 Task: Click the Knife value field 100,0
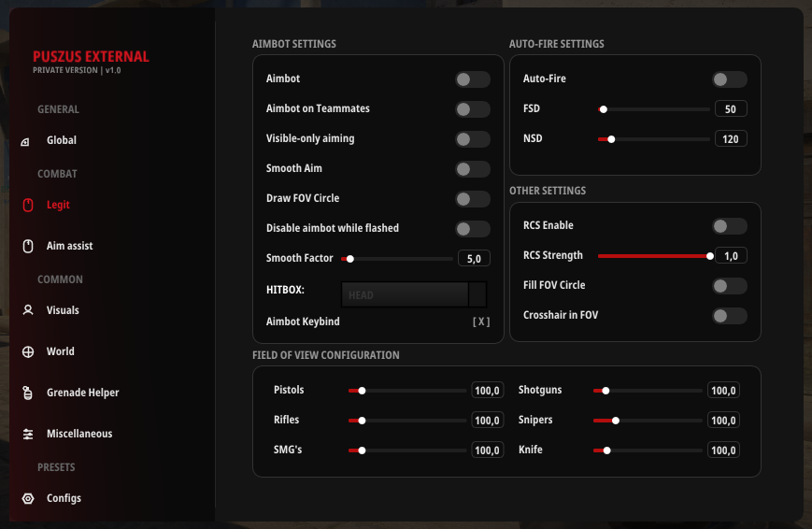pos(723,450)
